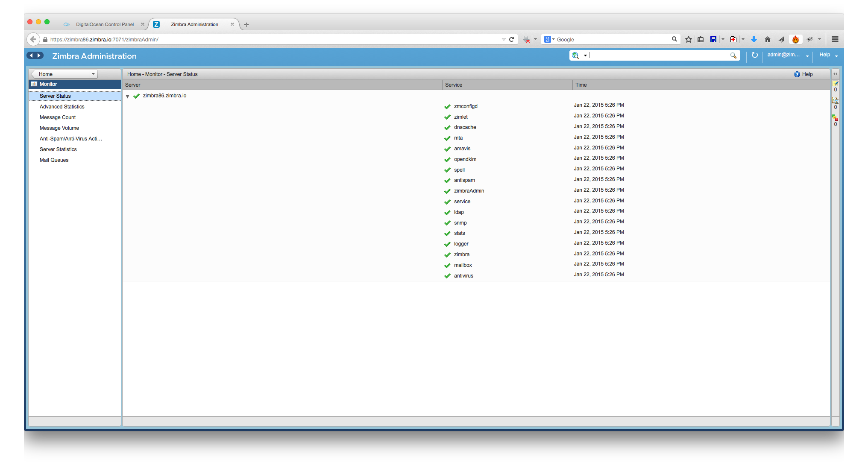Image resolution: width=868 pixels, height=465 pixels.
Task: Sort by the Time column header
Action: [x=701, y=85]
